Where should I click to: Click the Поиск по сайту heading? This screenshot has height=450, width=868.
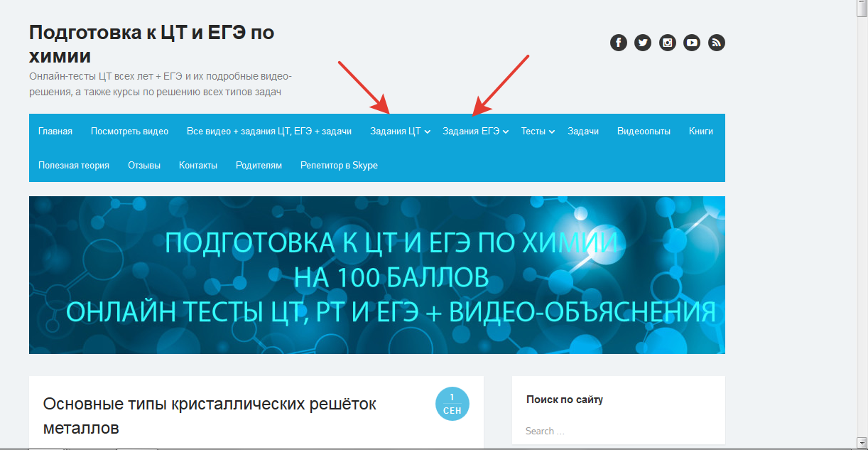tap(565, 400)
